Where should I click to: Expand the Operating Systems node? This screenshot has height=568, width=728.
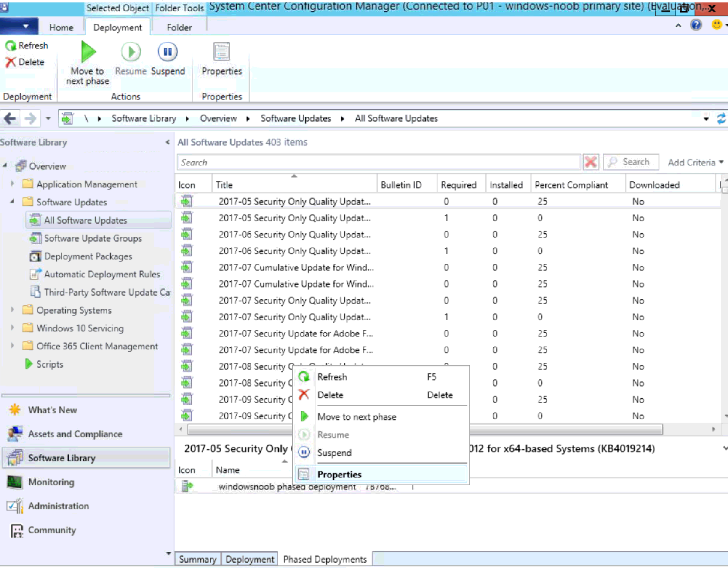13,309
